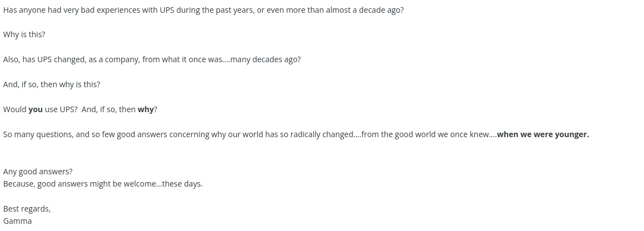644x231 pixels.
Task: Click the phrase "almost a decade ago?"
Action: [365, 10]
